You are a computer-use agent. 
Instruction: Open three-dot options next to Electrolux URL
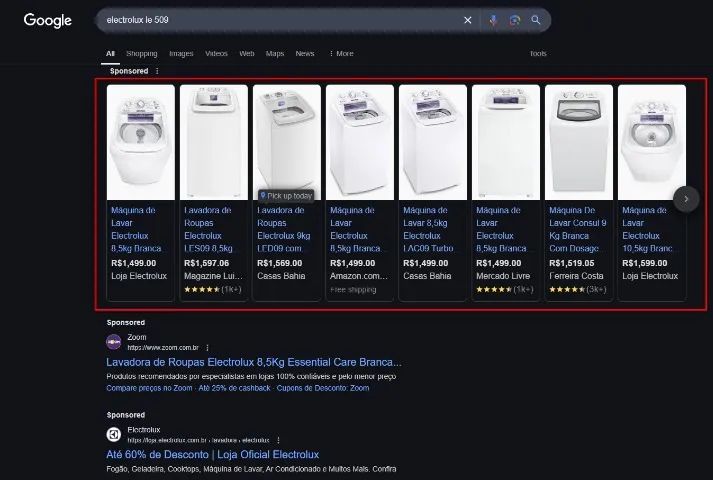pyautogui.click(x=278, y=439)
